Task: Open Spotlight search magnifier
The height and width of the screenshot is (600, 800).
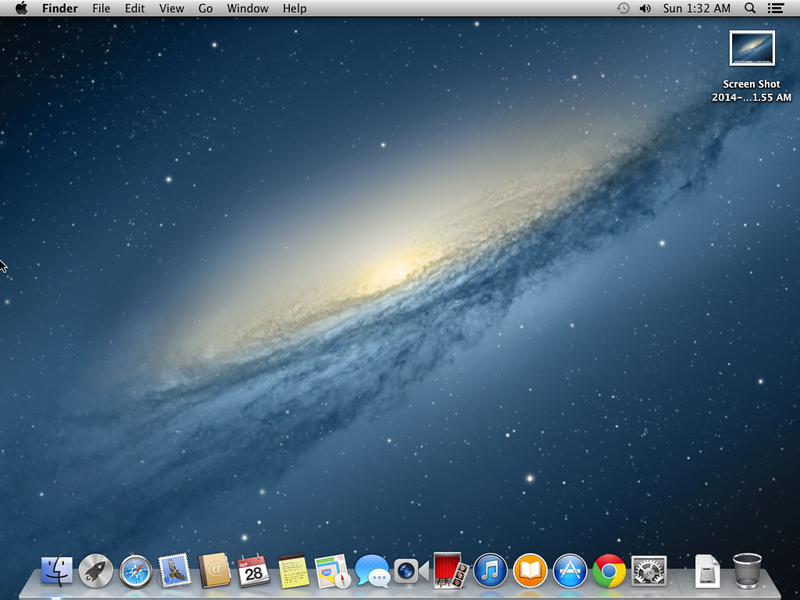Action: 749,8
